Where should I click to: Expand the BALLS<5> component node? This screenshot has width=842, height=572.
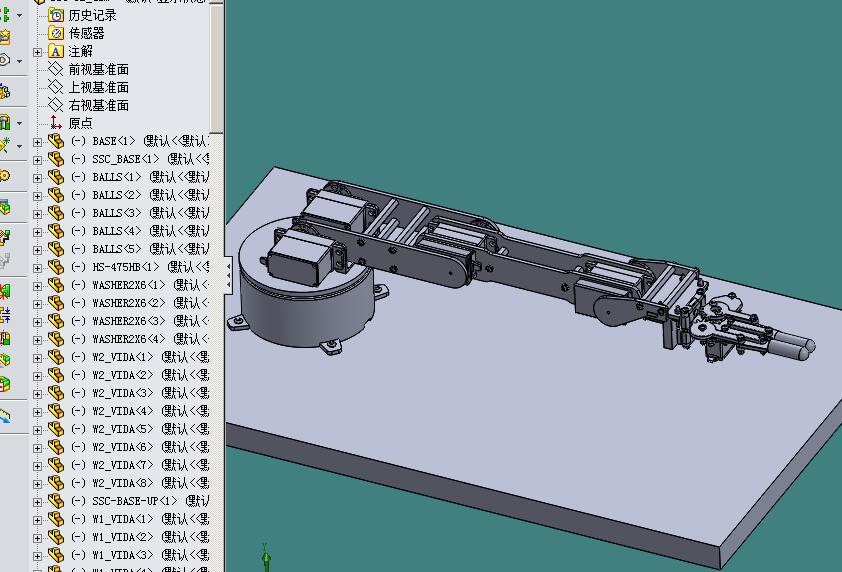pyautogui.click(x=37, y=250)
